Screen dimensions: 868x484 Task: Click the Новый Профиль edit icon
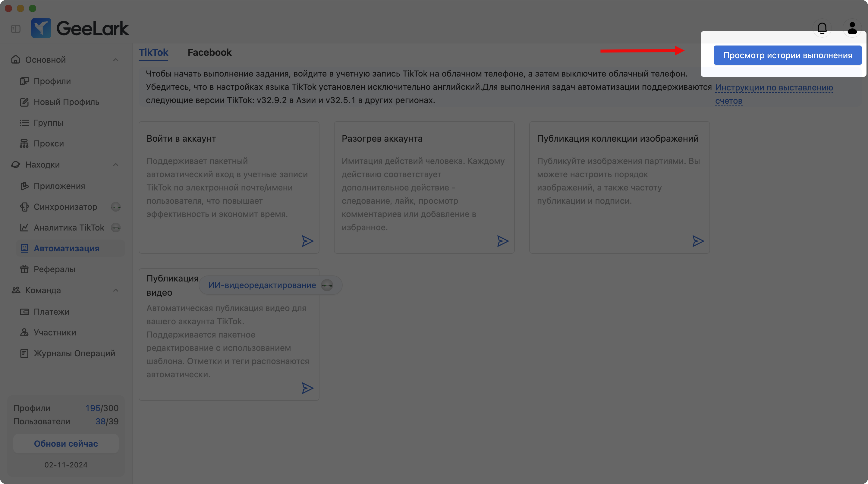[24, 102]
